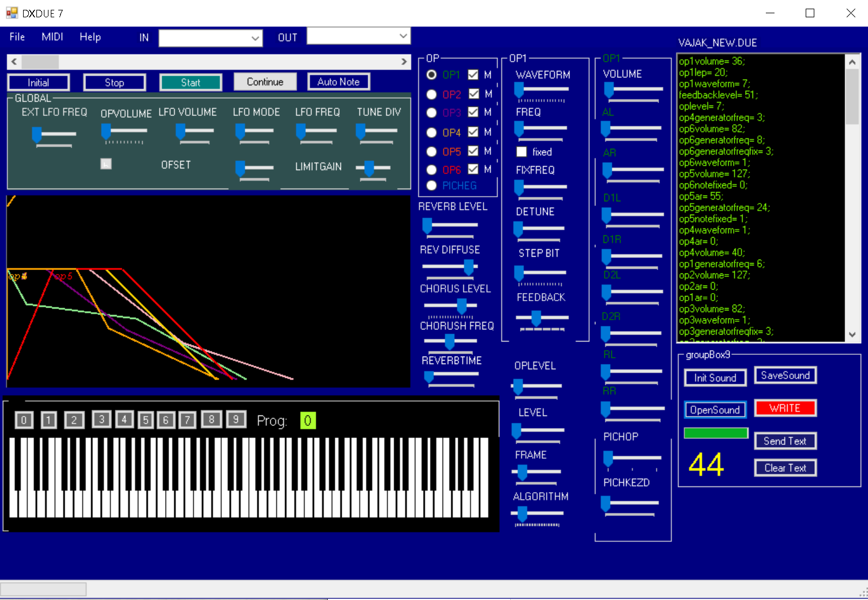Click the Initial button
Image resolution: width=868 pixels, height=600 pixels.
point(39,82)
